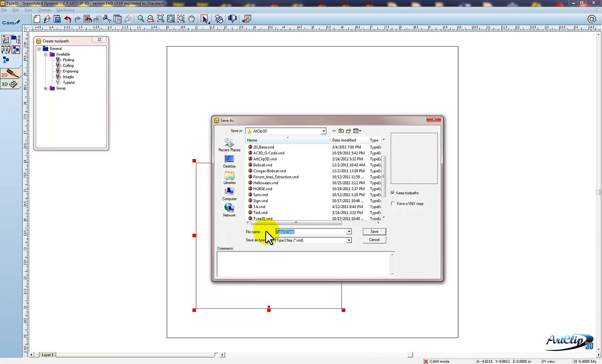Screen dimensions: 602x364
Task: Click the CAM module logo icon
Action: click(11, 22)
